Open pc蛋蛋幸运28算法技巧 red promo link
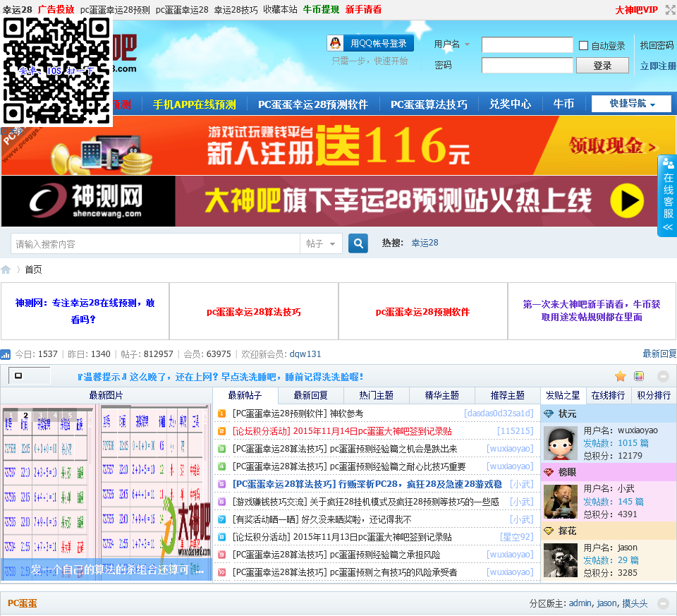 tap(253, 312)
